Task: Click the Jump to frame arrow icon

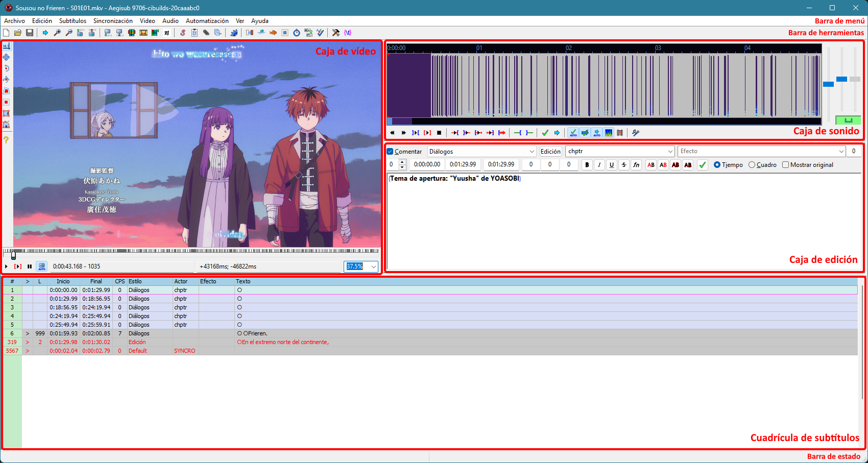Action: tap(45, 33)
